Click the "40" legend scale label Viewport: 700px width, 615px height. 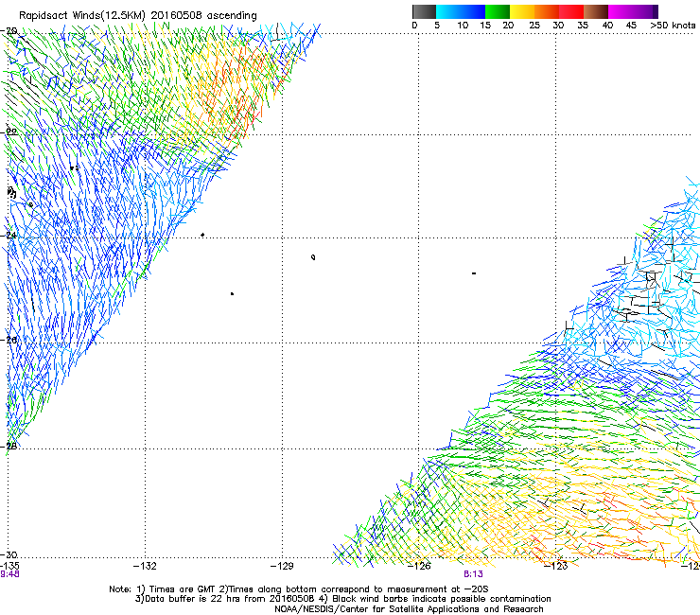(x=607, y=25)
